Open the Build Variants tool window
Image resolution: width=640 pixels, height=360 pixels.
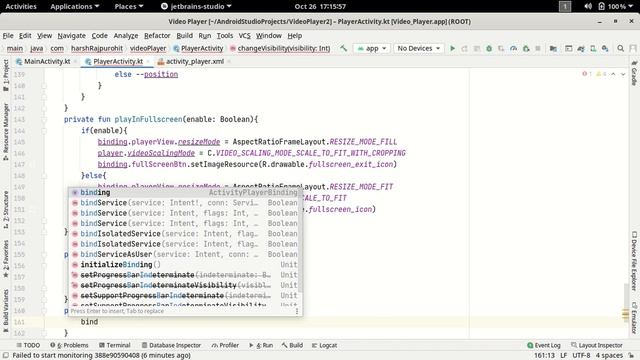click(x=6, y=310)
